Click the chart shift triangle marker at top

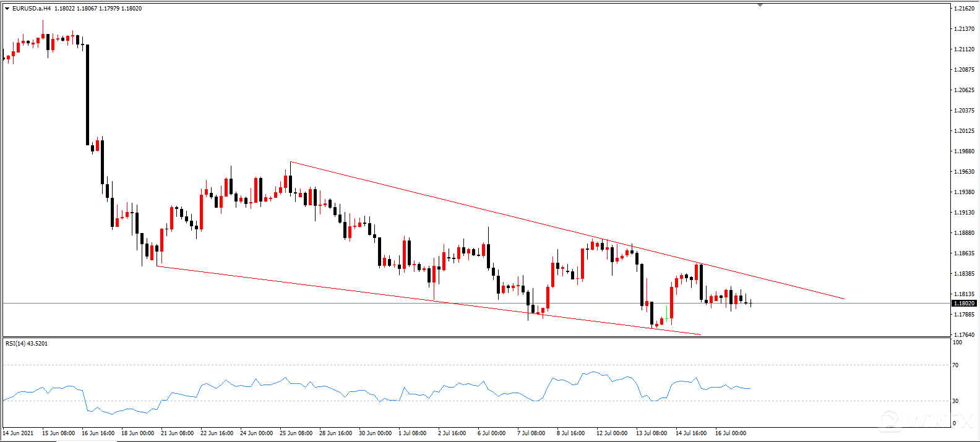tap(760, 5)
